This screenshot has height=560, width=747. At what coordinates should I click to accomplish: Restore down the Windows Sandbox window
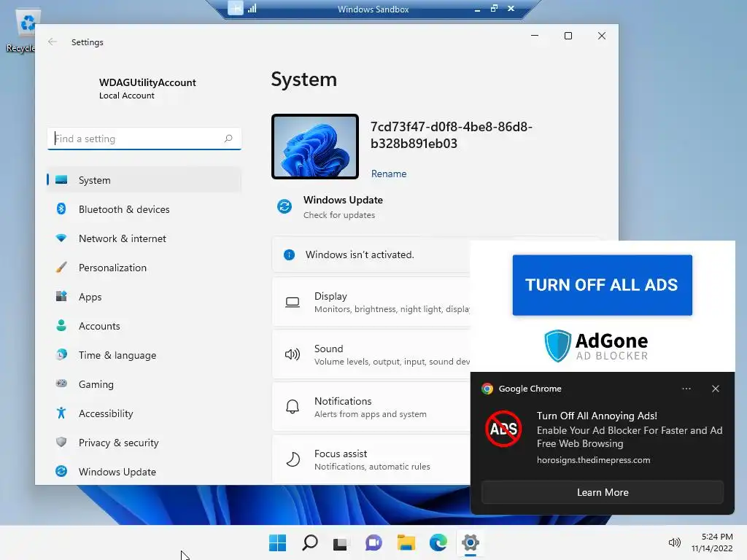(x=494, y=8)
